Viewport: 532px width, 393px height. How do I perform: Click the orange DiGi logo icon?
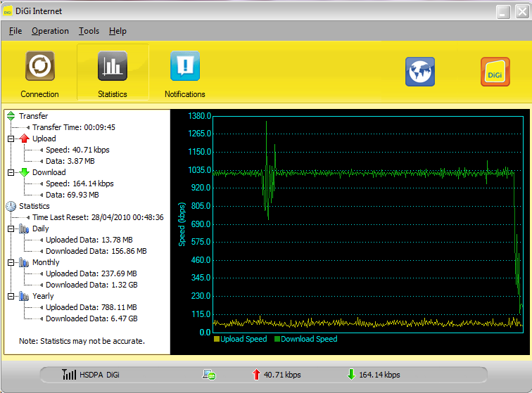[x=495, y=72]
